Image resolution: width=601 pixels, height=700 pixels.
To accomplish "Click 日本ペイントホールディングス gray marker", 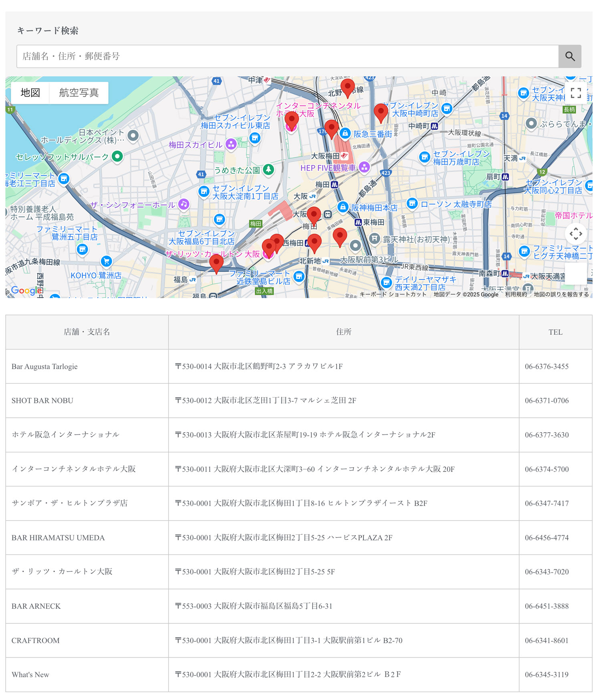I will (x=133, y=136).
